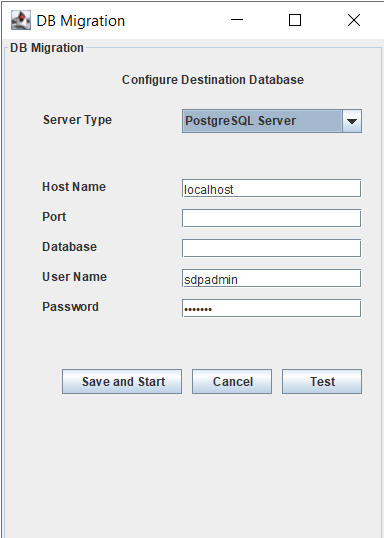Minimize the DB Migration window

pyautogui.click(x=237, y=20)
